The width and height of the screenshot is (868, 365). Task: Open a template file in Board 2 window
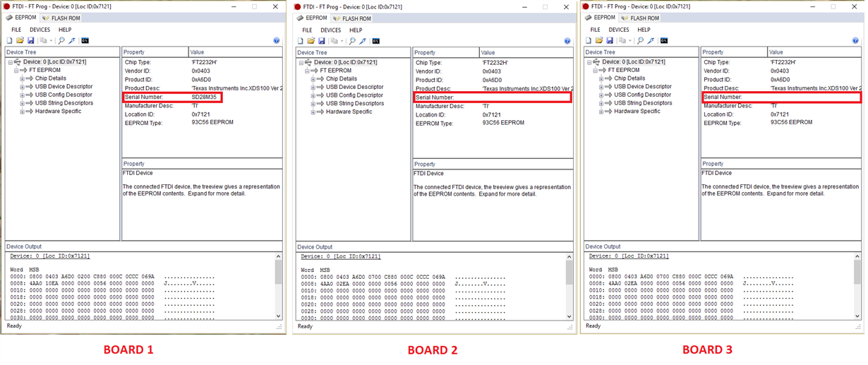coord(311,41)
